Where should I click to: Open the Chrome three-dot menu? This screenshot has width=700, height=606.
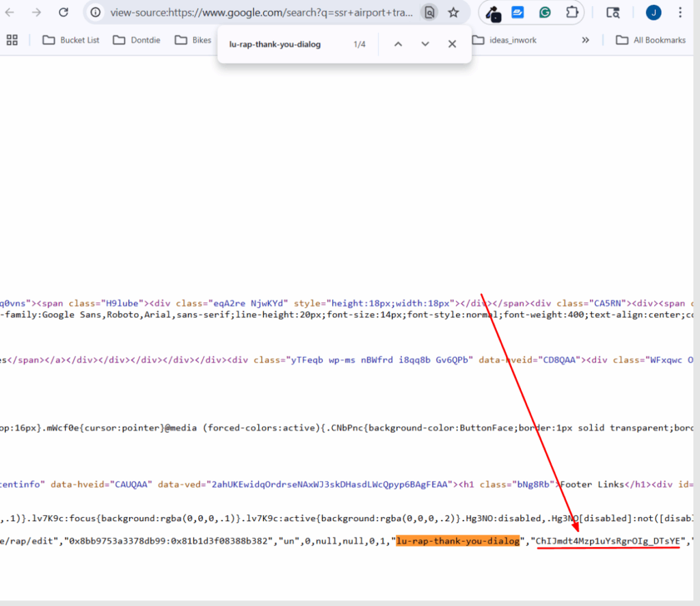tap(679, 12)
